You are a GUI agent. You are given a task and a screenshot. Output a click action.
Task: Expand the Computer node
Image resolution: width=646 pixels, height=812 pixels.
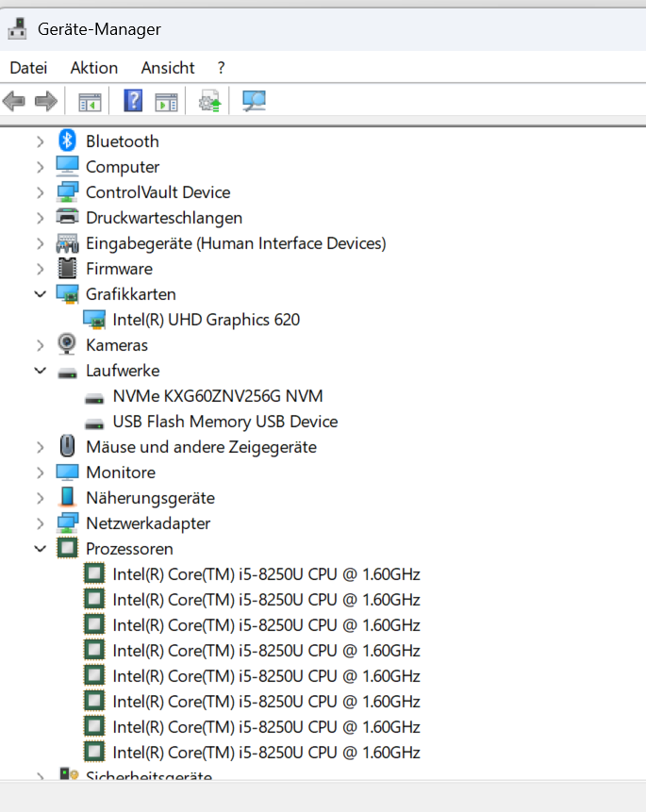(41, 167)
